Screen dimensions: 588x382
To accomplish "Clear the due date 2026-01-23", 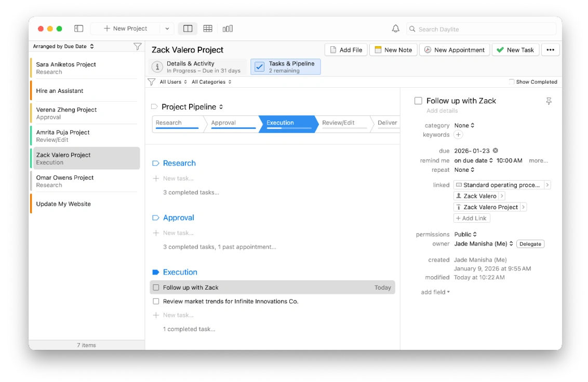I will pos(496,151).
